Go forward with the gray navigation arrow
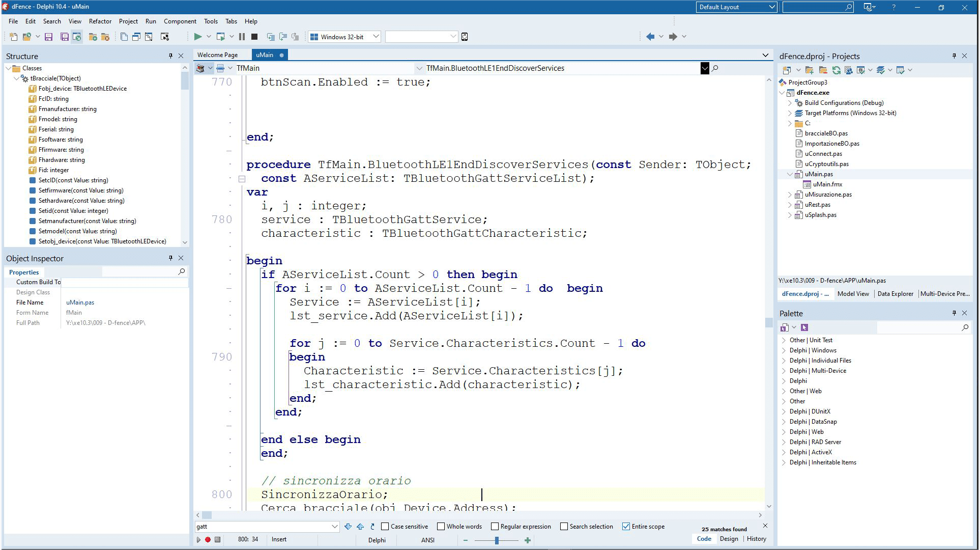 tap(673, 37)
